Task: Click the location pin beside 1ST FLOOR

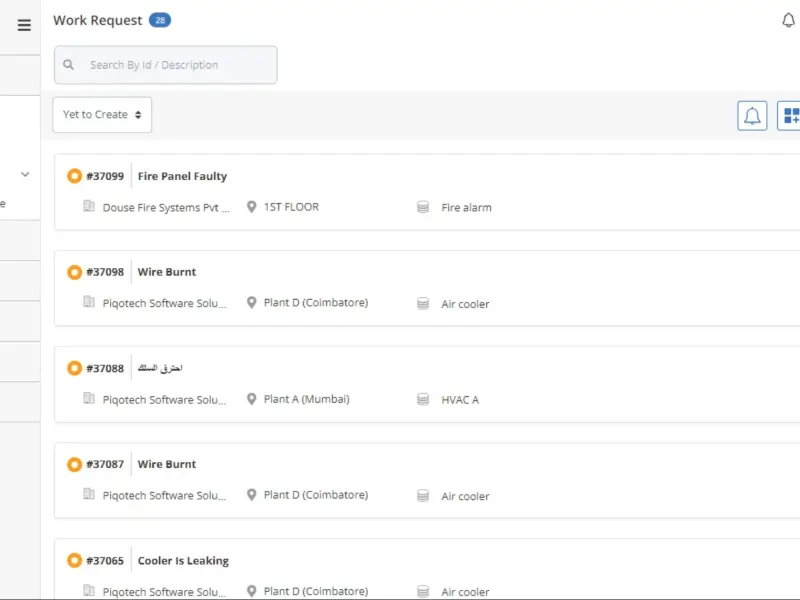Action: 252,207
